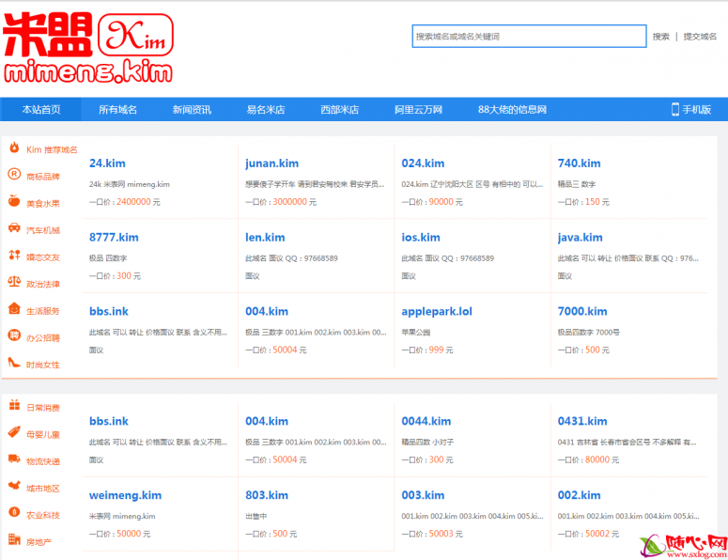This screenshot has width=728, height=560.
Task: Open the 婚恋交友 category icon
Action: 14,255
